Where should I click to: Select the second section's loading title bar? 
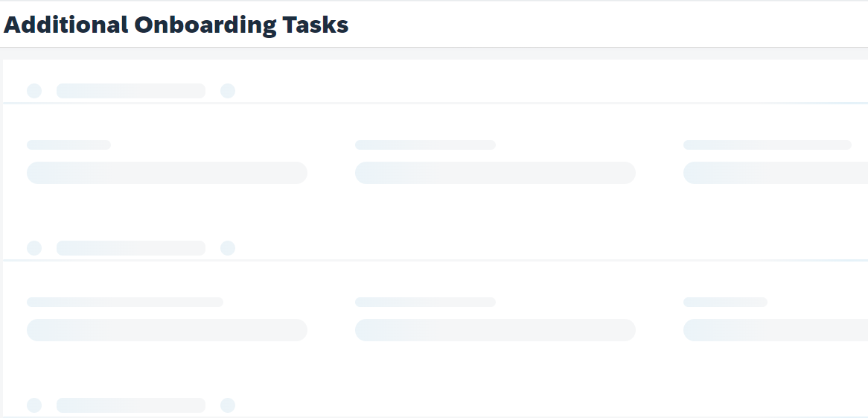pyautogui.click(x=131, y=248)
